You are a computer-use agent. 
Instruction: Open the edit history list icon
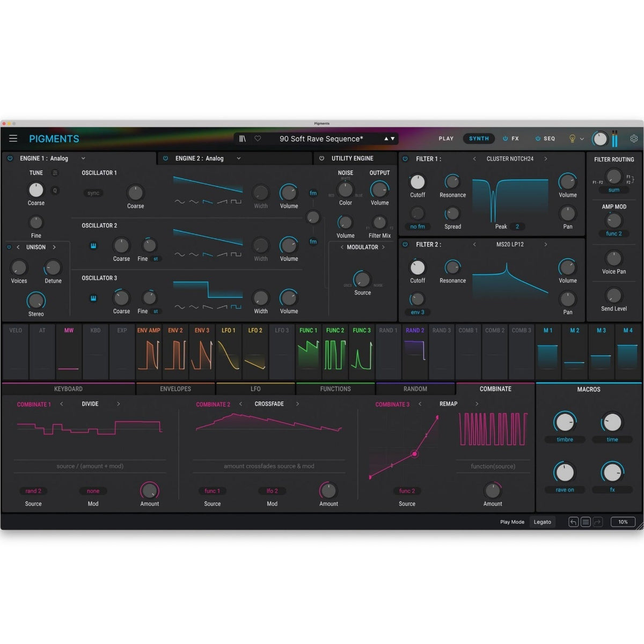pyautogui.click(x=586, y=522)
